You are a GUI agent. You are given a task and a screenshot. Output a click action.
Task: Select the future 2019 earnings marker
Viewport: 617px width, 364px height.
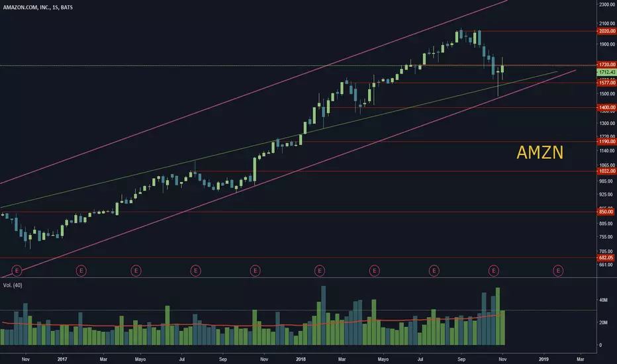[x=559, y=270]
